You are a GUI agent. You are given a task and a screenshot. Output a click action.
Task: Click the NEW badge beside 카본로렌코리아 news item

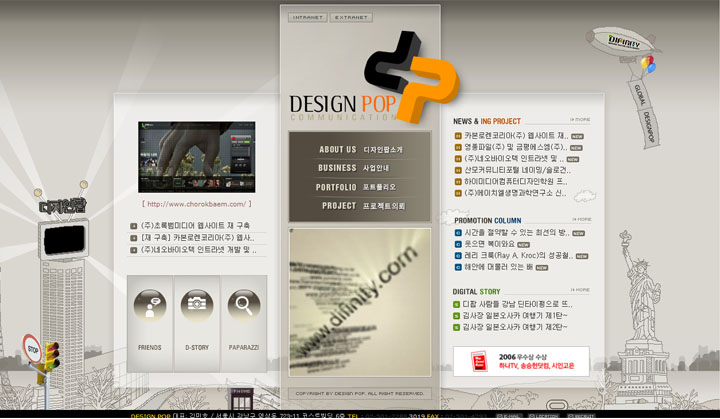click(577, 136)
